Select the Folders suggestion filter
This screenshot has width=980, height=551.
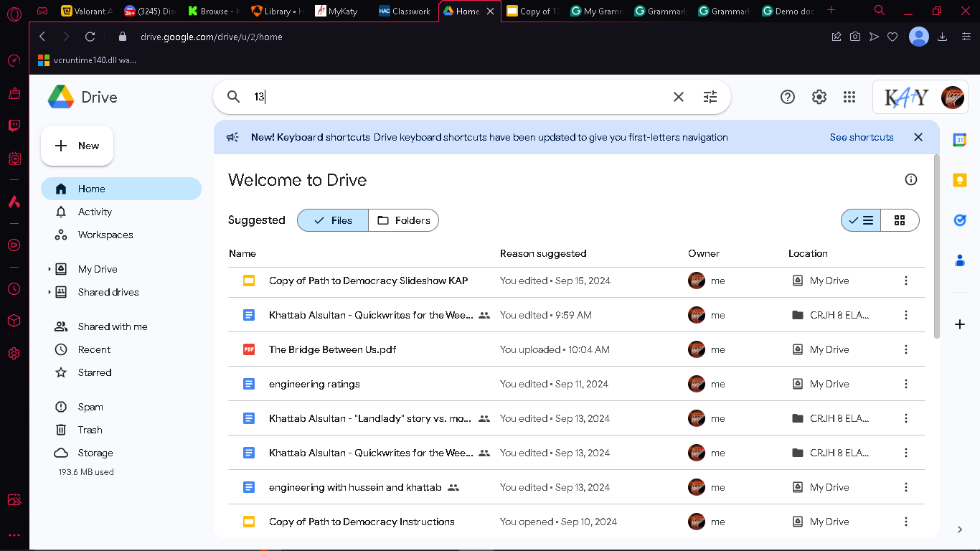pyautogui.click(x=404, y=220)
